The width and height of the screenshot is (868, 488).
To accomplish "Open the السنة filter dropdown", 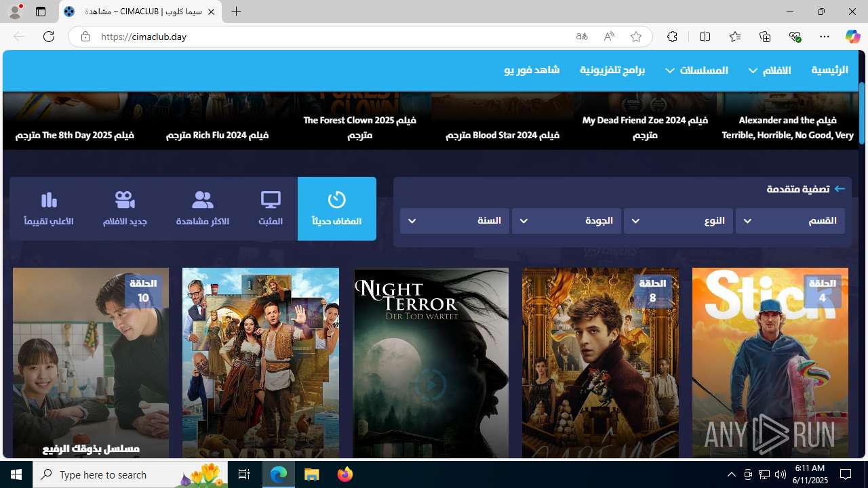I will (x=454, y=221).
